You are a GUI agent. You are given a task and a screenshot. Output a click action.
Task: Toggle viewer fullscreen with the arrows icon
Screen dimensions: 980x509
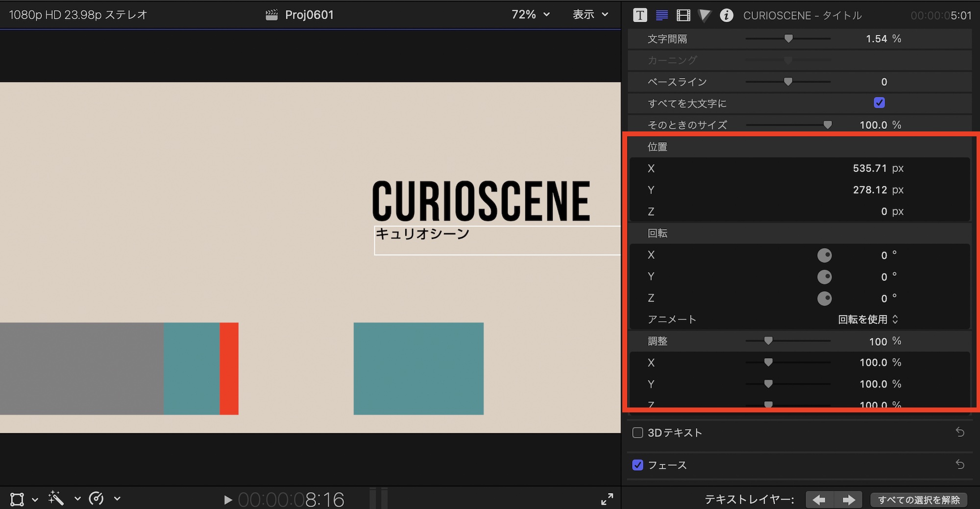click(x=607, y=499)
